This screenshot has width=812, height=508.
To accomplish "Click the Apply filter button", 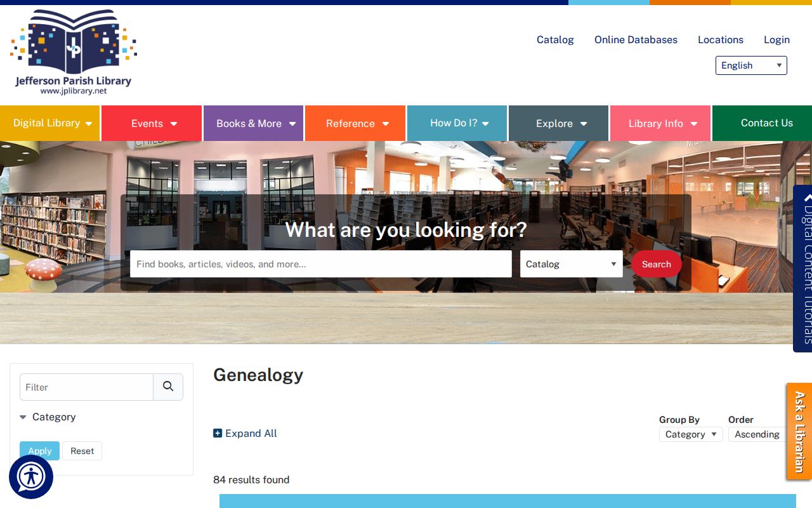I will [x=39, y=451].
